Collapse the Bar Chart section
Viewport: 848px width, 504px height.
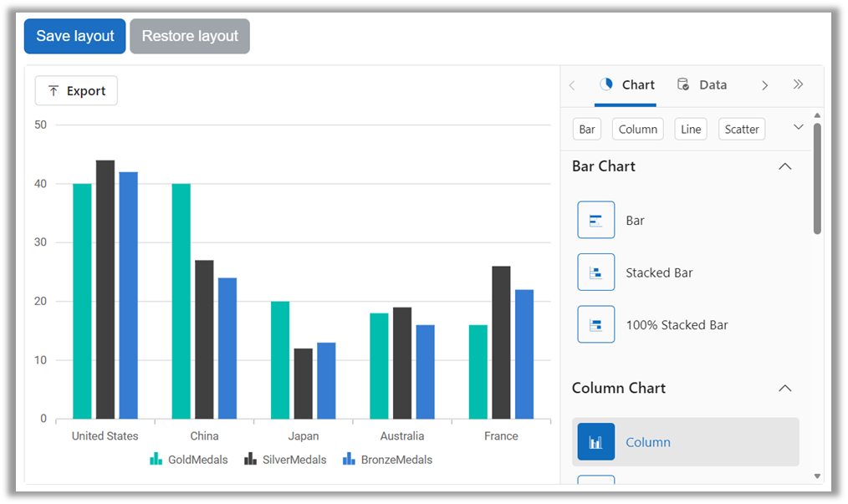click(784, 166)
